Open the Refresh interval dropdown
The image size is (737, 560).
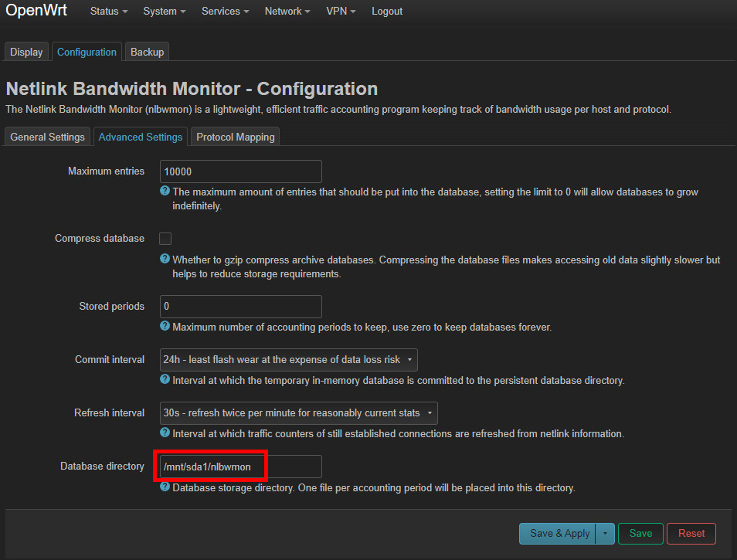coord(298,413)
